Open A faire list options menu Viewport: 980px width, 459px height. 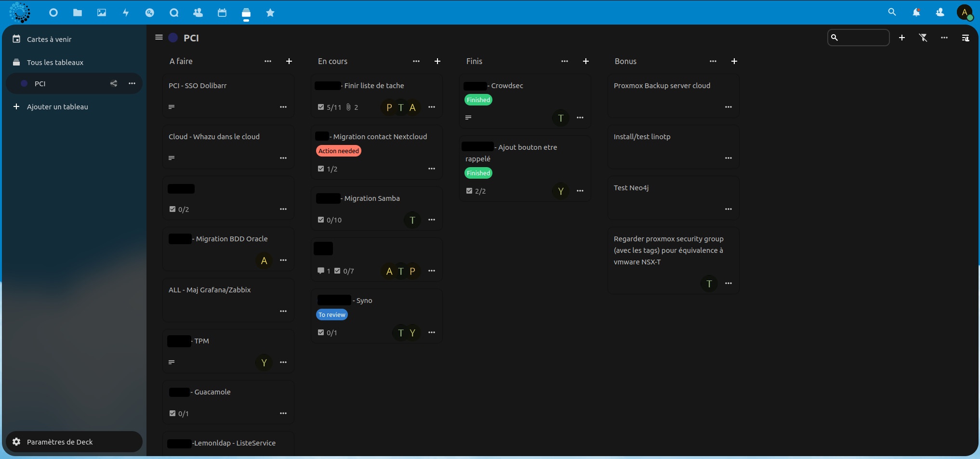(268, 61)
